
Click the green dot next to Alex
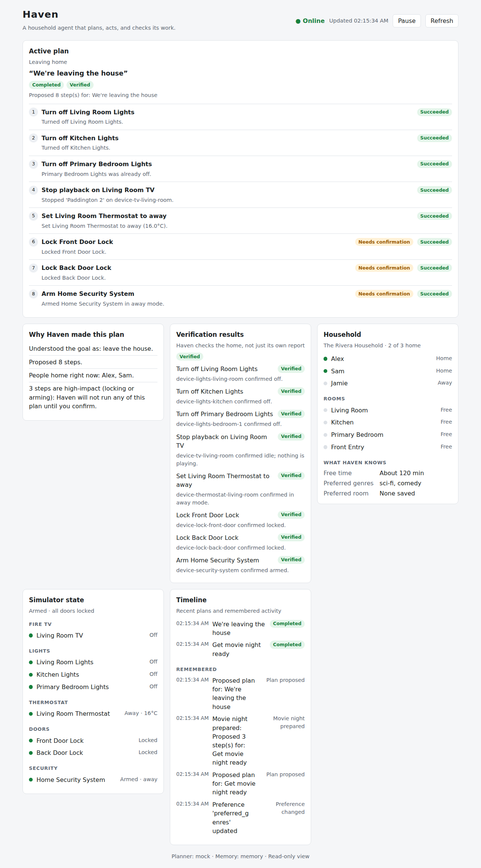tap(325, 359)
